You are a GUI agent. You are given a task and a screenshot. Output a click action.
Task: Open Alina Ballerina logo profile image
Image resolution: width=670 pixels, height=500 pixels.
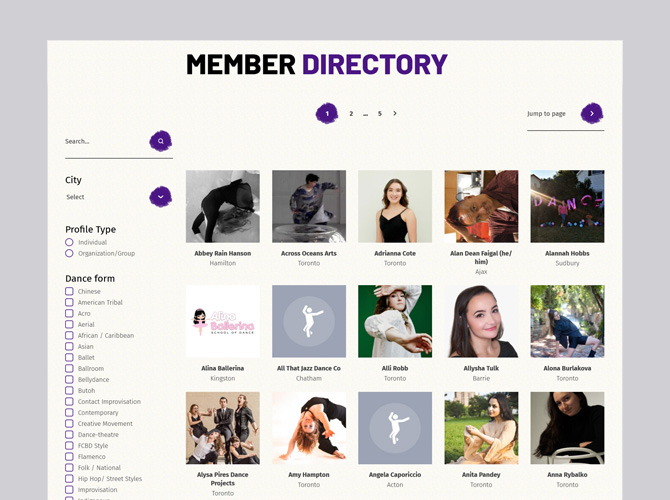pyautogui.click(x=223, y=321)
